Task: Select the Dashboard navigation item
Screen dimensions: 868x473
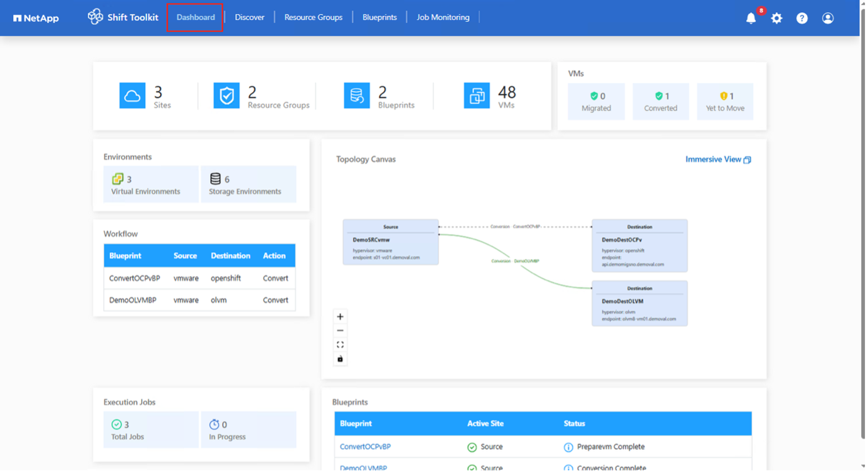Action: pos(195,17)
